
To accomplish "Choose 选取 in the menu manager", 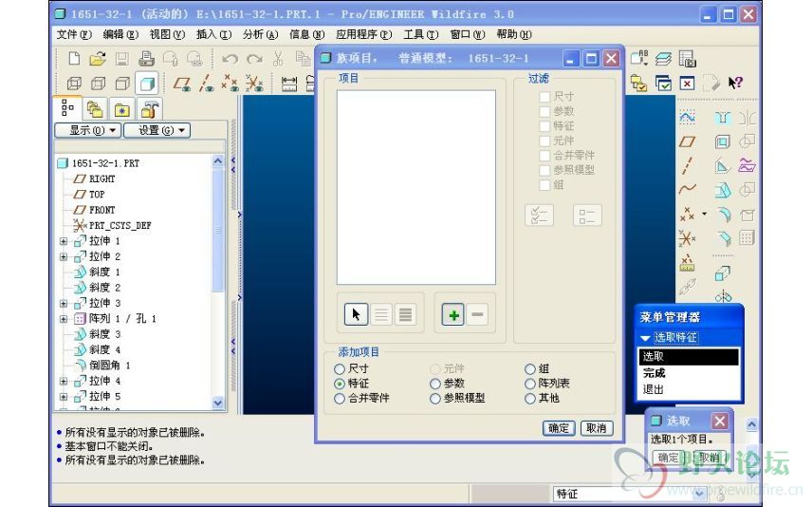I will click(x=653, y=357).
